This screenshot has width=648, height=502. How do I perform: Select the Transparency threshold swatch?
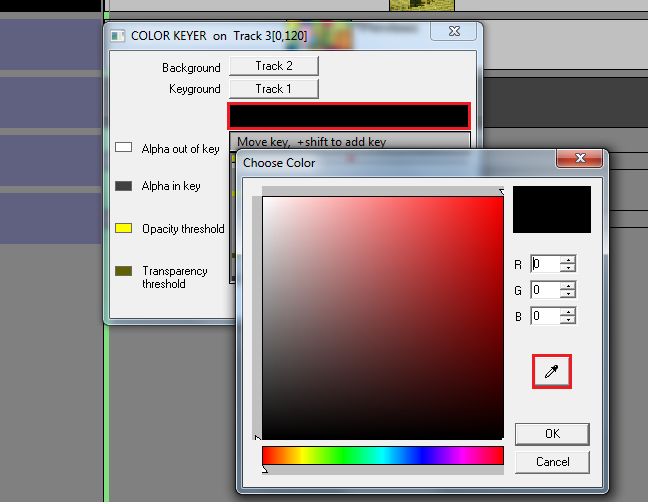coord(124,271)
